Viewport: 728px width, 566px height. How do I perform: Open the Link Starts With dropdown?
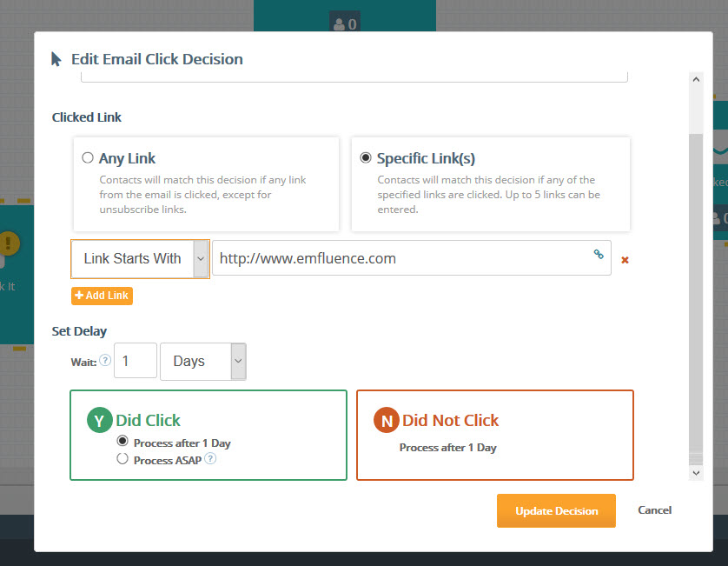pyautogui.click(x=140, y=259)
